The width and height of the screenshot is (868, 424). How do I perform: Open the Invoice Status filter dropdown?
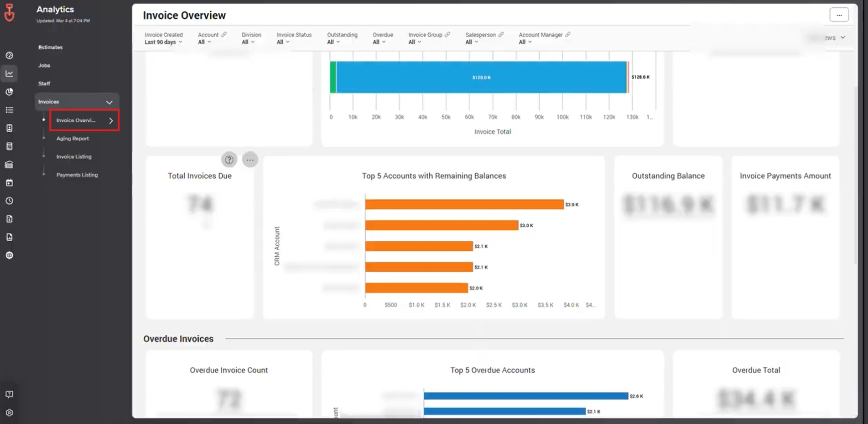[283, 41]
